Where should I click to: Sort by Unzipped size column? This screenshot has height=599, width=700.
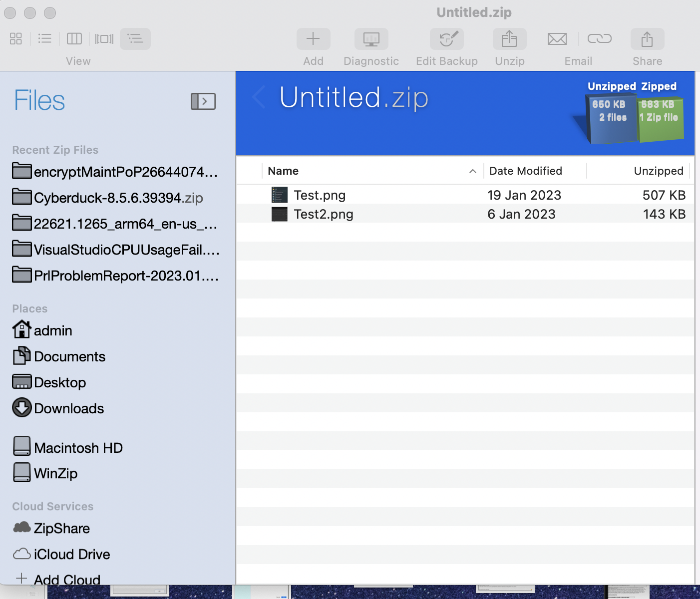pyautogui.click(x=638, y=171)
